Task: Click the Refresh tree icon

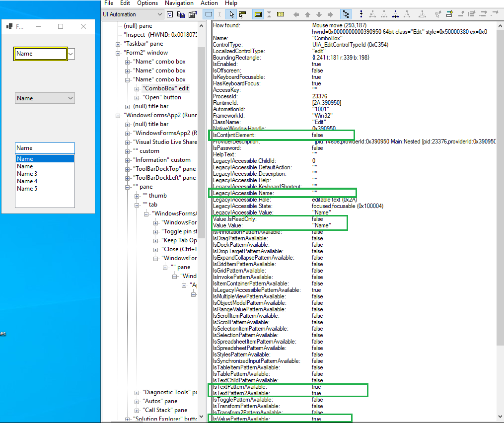Action: tap(169, 14)
